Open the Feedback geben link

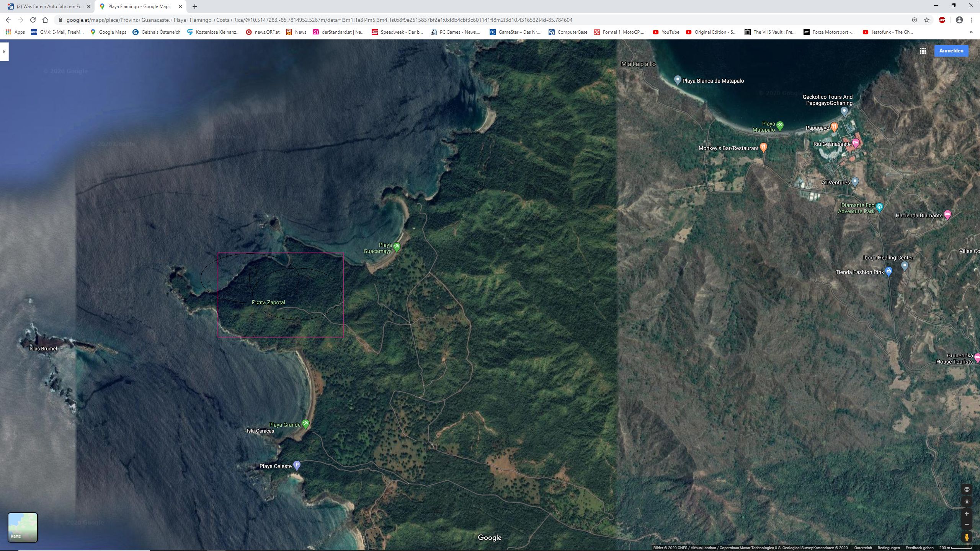tap(919, 548)
